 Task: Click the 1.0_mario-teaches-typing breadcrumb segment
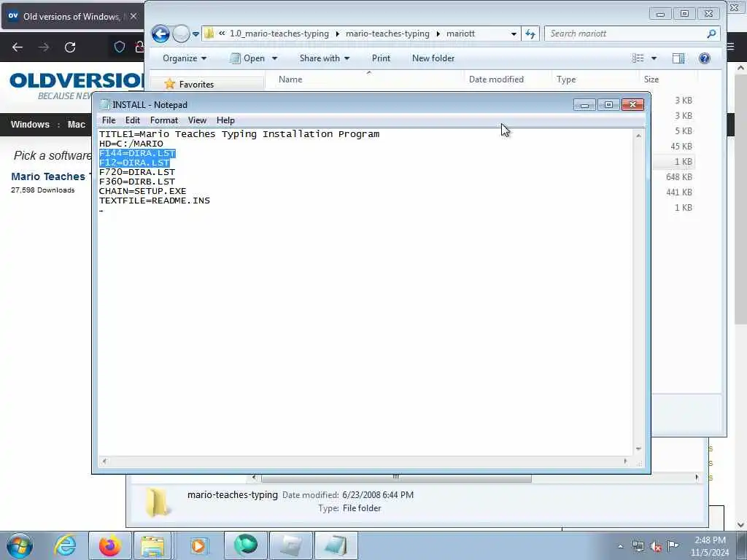click(x=279, y=34)
